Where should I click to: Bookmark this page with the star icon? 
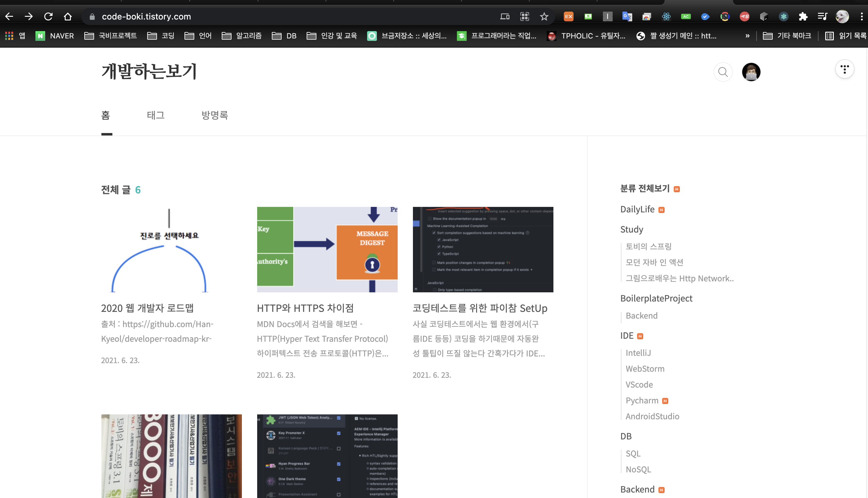(x=544, y=16)
